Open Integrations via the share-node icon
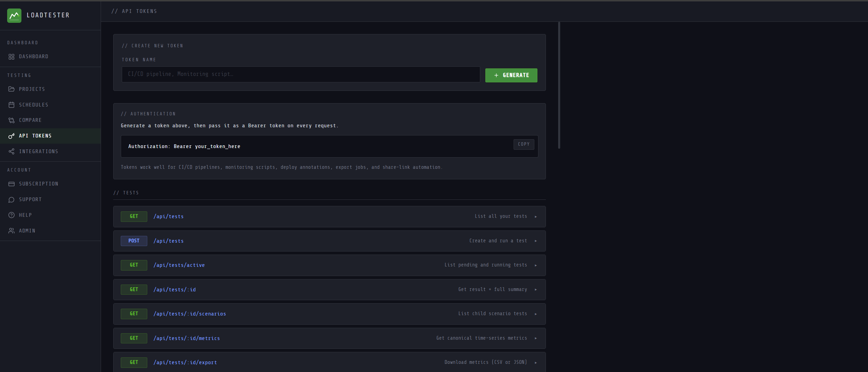Screen dimensions: 868x372 [x=12, y=151]
